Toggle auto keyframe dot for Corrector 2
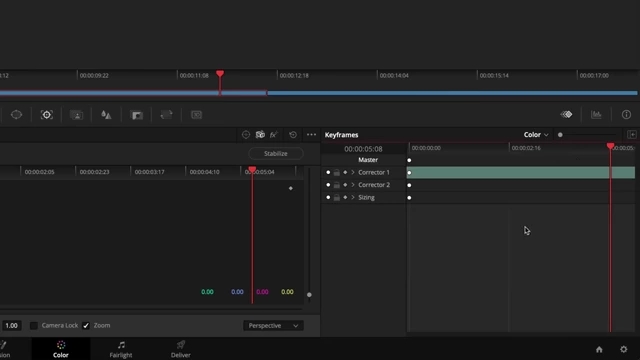The height and width of the screenshot is (360, 640). (x=328, y=185)
